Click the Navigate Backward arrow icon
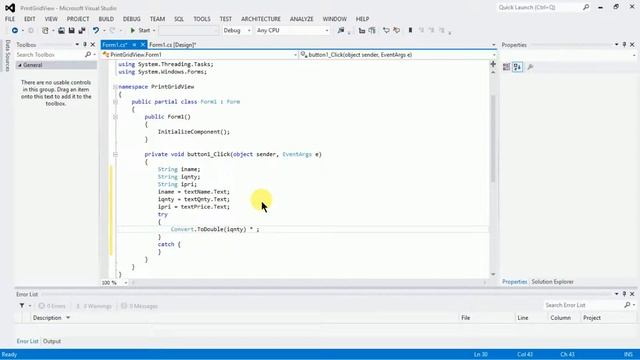The height and width of the screenshot is (360, 640). pyautogui.click(x=15, y=31)
